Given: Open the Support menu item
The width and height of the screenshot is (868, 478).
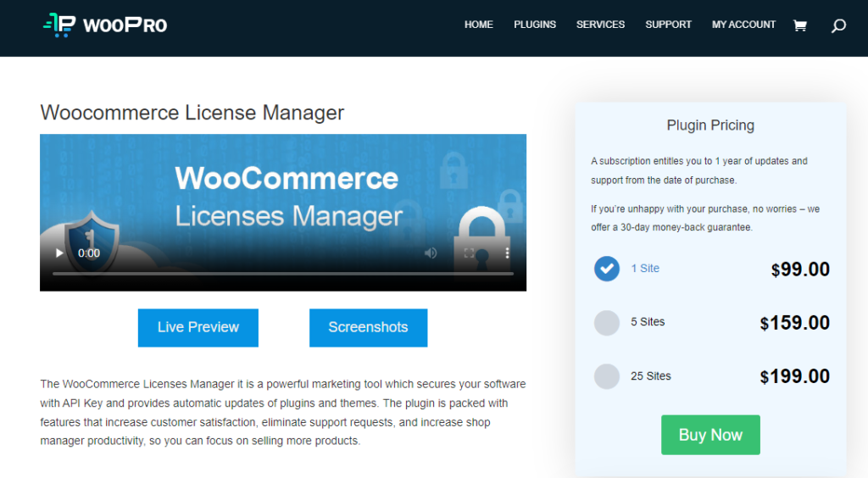Looking at the screenshot, I should coord(668,25).
